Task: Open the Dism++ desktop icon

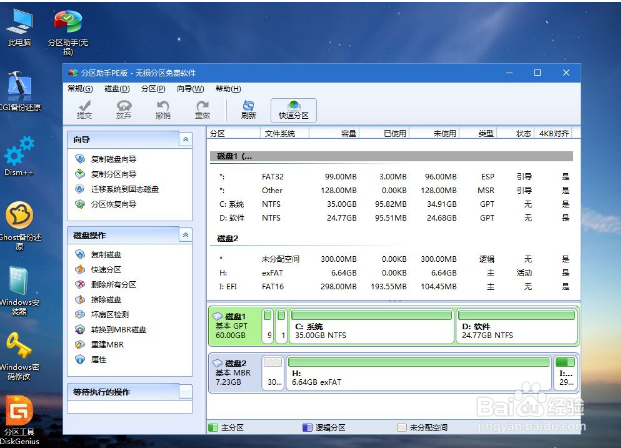Action: (19, 156)
